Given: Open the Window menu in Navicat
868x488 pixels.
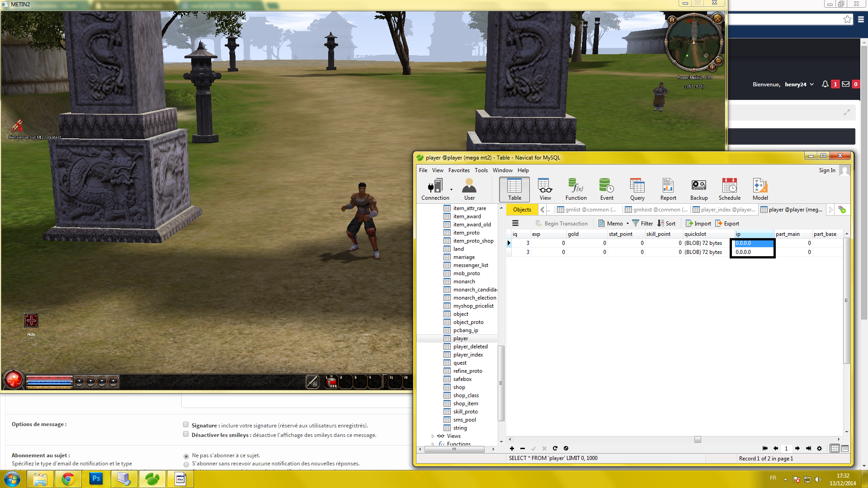Looking at the screenshot, I should 503,170.
